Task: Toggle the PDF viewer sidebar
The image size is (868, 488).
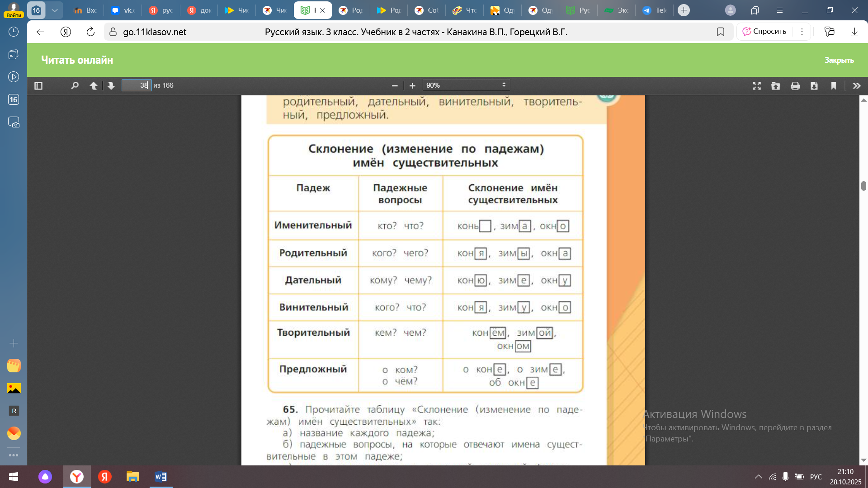Action: 38,85
